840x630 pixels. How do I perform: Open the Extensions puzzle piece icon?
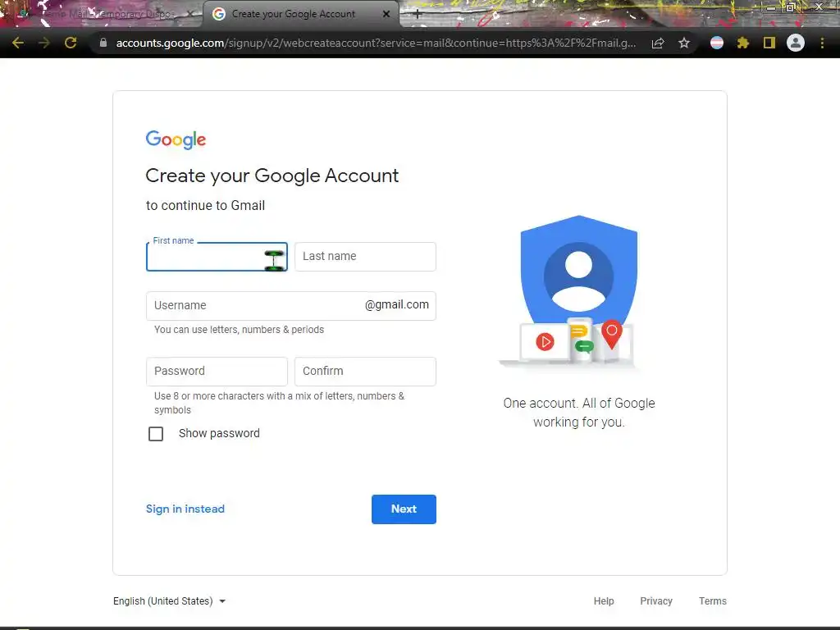point(742,43)
